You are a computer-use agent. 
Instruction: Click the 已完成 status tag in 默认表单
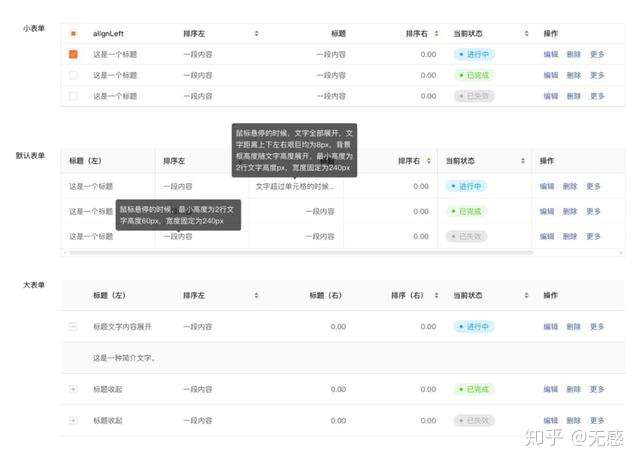click(466, 211)
